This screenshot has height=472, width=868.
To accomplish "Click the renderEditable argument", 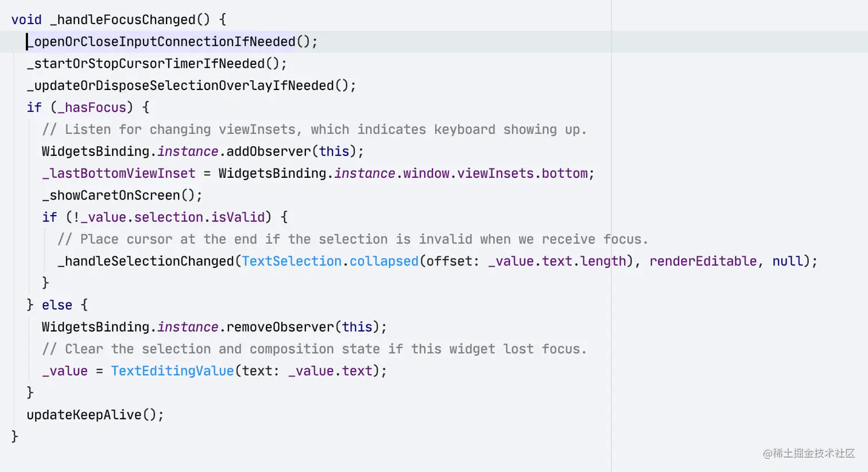I will coord(703,261).
